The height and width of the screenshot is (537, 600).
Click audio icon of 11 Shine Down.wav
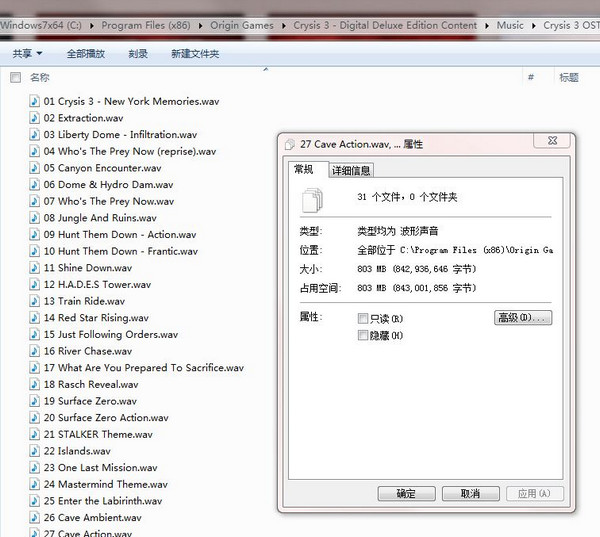coord(34,268)
